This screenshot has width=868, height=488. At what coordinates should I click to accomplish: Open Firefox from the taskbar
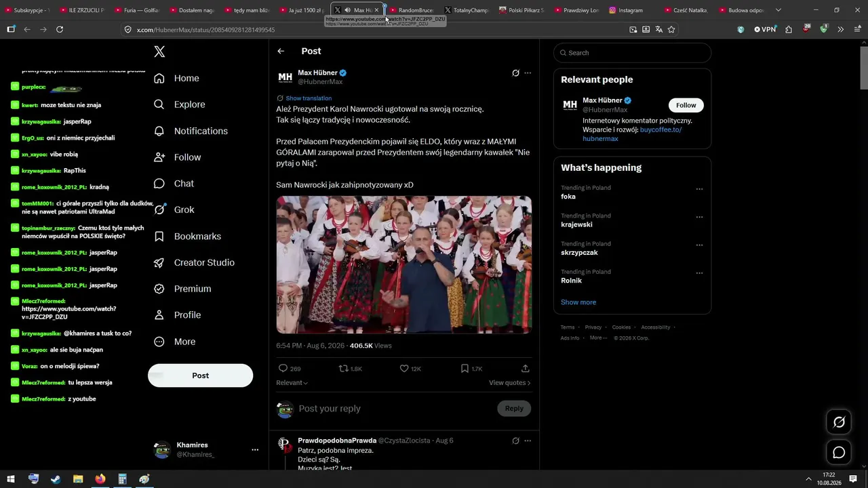click(100, 479)
